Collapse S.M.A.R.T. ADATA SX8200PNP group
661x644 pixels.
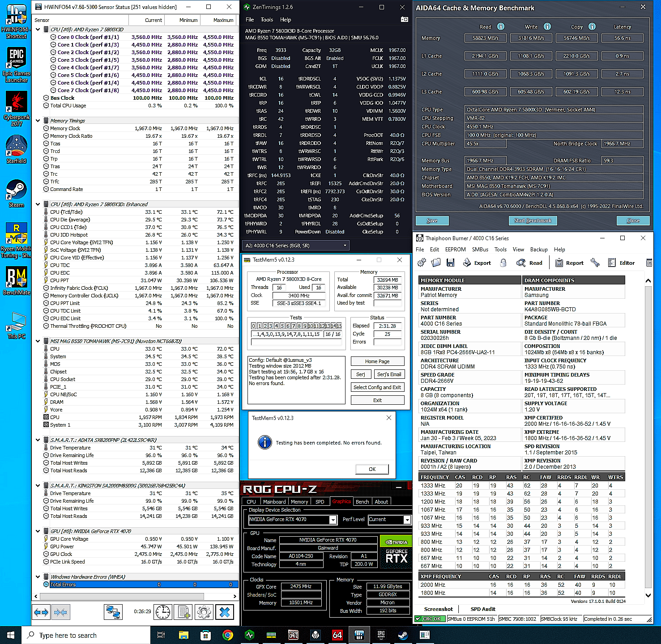tap(38, 440)
